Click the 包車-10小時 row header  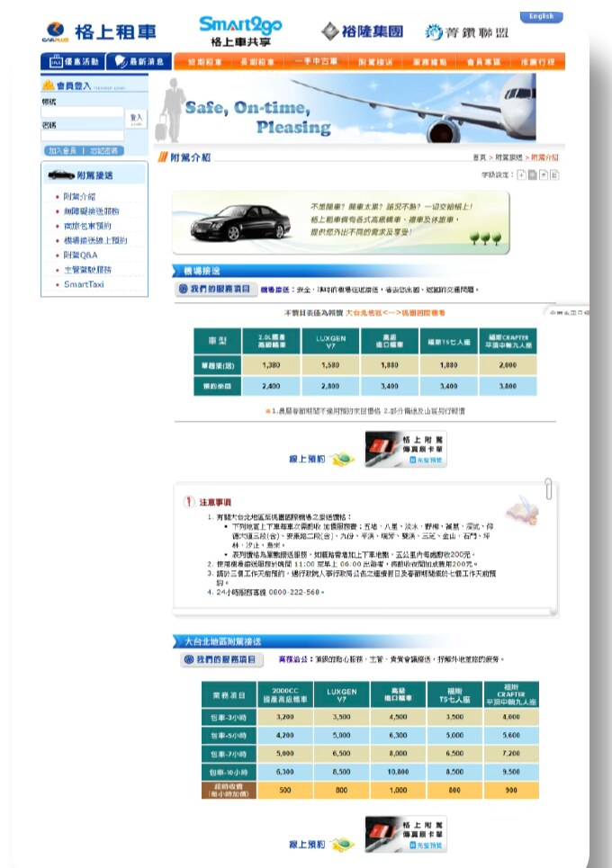[x=229, y=772]
